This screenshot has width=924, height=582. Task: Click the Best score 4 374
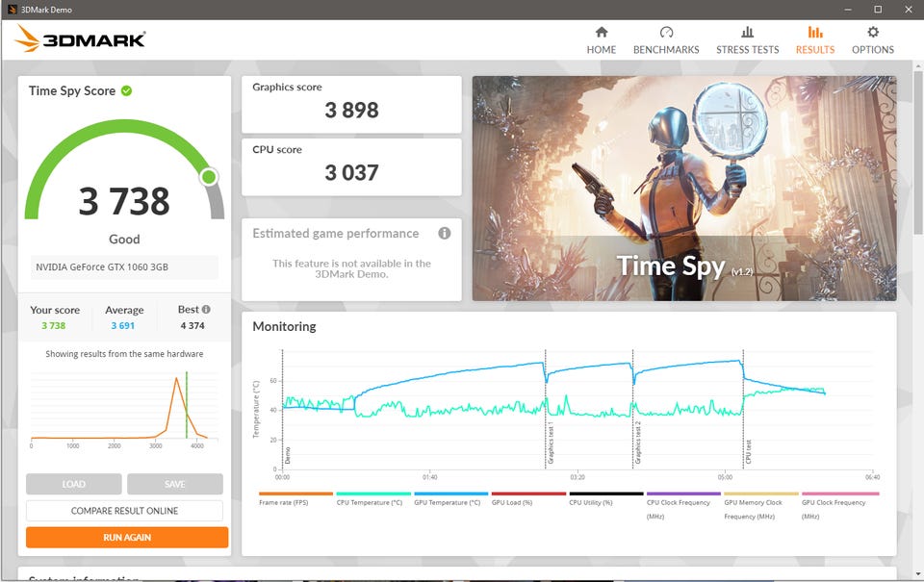click(x=192, y=326)
